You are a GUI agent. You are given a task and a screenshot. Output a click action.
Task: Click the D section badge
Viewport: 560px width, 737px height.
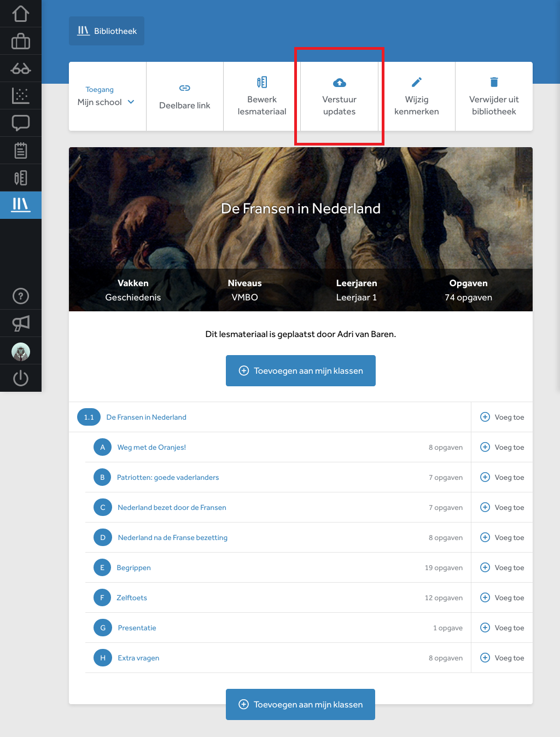pyautogui.click(x=102, y=538)
